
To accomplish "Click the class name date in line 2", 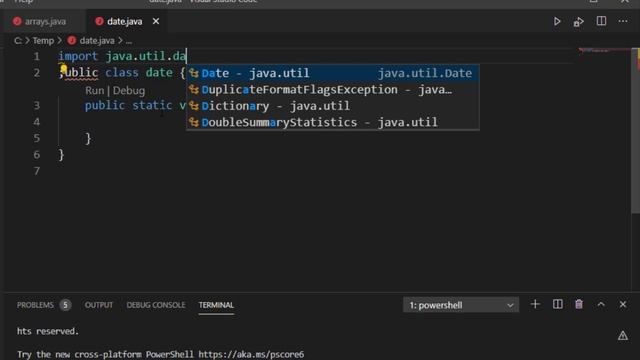I will pos(159,73).
